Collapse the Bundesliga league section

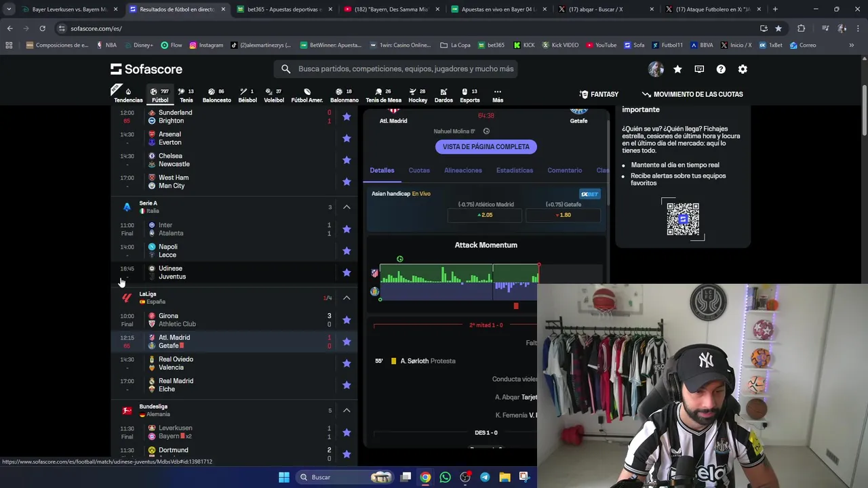coord(347,410)
